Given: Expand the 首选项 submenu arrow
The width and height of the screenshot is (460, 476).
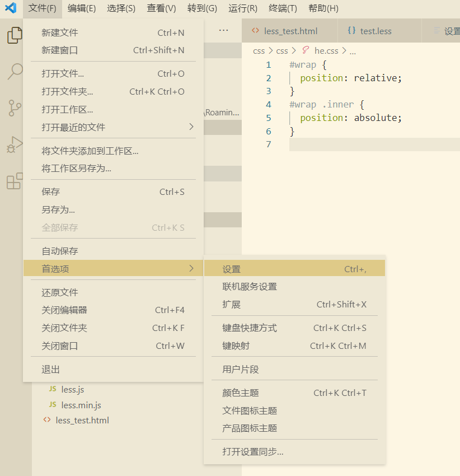Looking at the screenshot, I should tap(192, 268).
